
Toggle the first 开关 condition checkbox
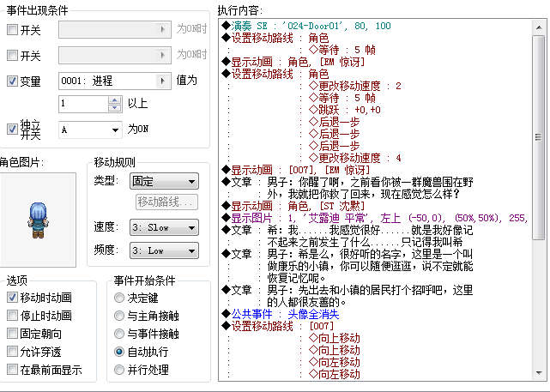click(x=12, y=29)
